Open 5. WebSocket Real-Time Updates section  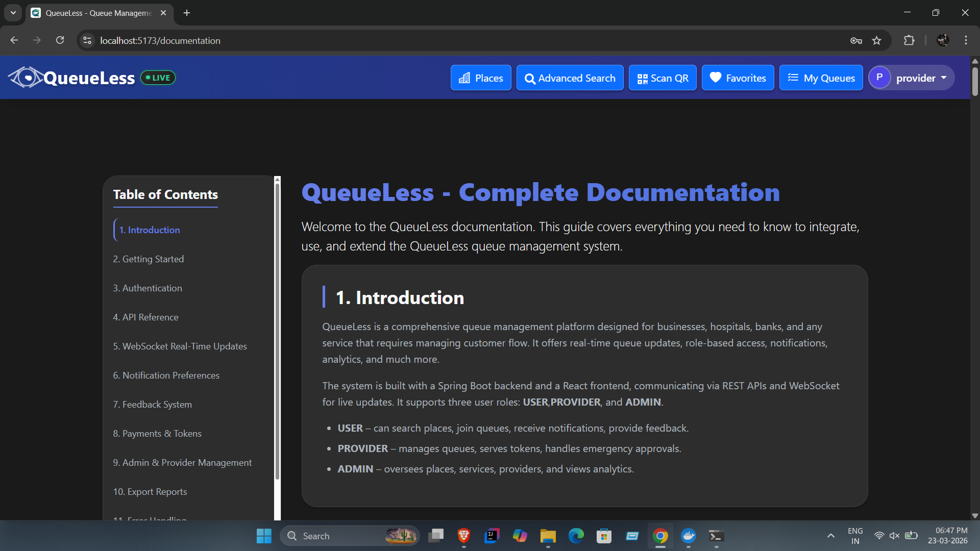coord(180,346)
